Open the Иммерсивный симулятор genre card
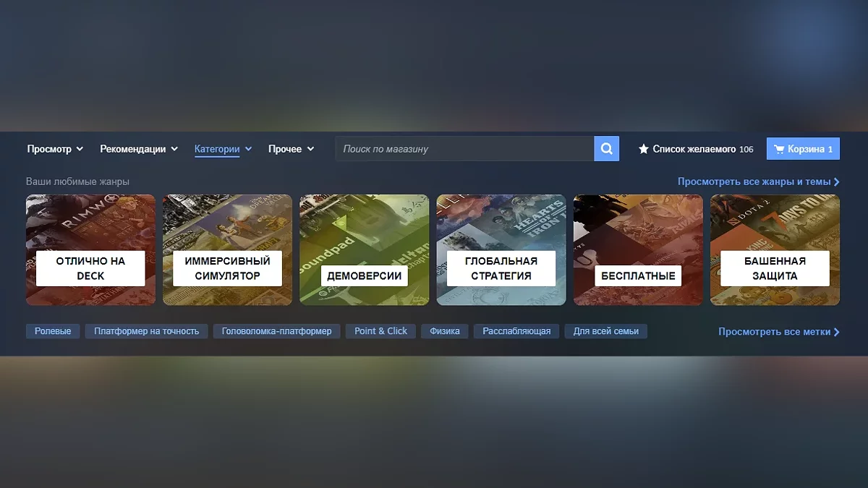Viewport: 868px width, 488px height. [227, 250]
